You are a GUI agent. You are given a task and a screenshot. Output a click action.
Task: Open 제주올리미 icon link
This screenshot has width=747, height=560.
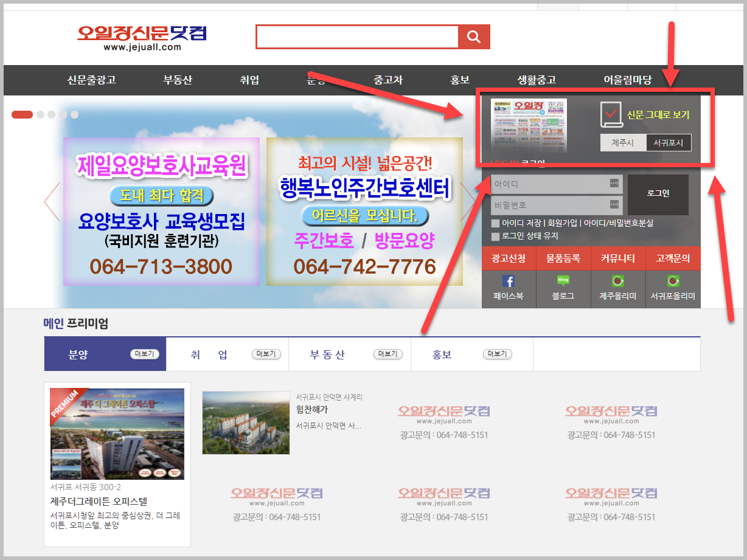[x=618, y=282]
